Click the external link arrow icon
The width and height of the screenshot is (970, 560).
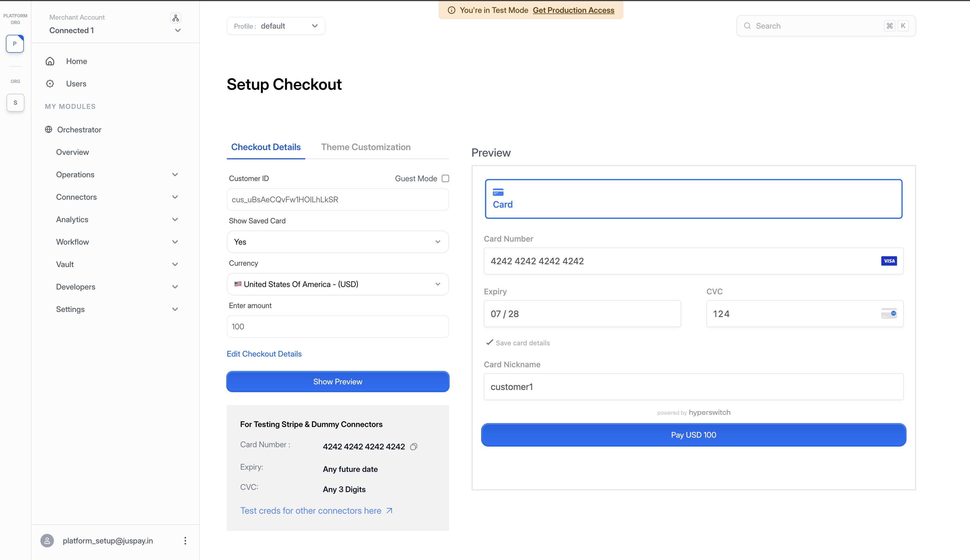389,510
